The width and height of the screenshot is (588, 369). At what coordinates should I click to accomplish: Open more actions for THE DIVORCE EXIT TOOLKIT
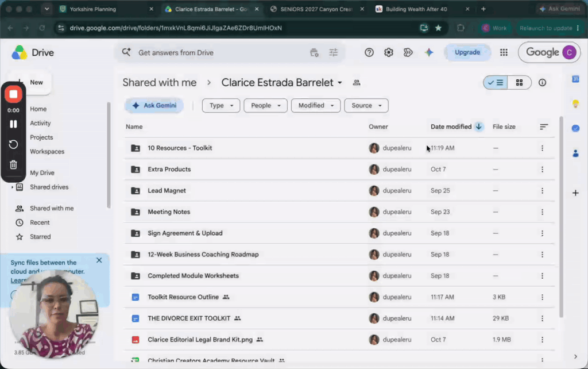(542, 318)
